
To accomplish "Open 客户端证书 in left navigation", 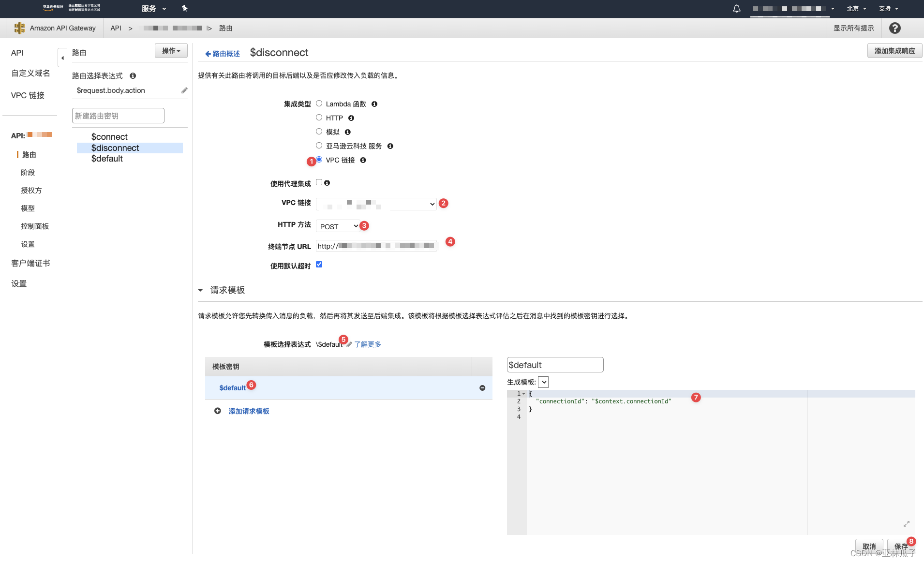I will pos(30,263).
